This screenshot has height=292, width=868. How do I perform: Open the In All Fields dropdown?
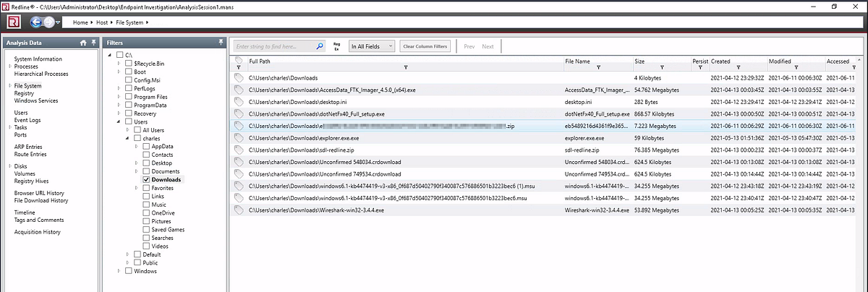click(x=371, y=46)
